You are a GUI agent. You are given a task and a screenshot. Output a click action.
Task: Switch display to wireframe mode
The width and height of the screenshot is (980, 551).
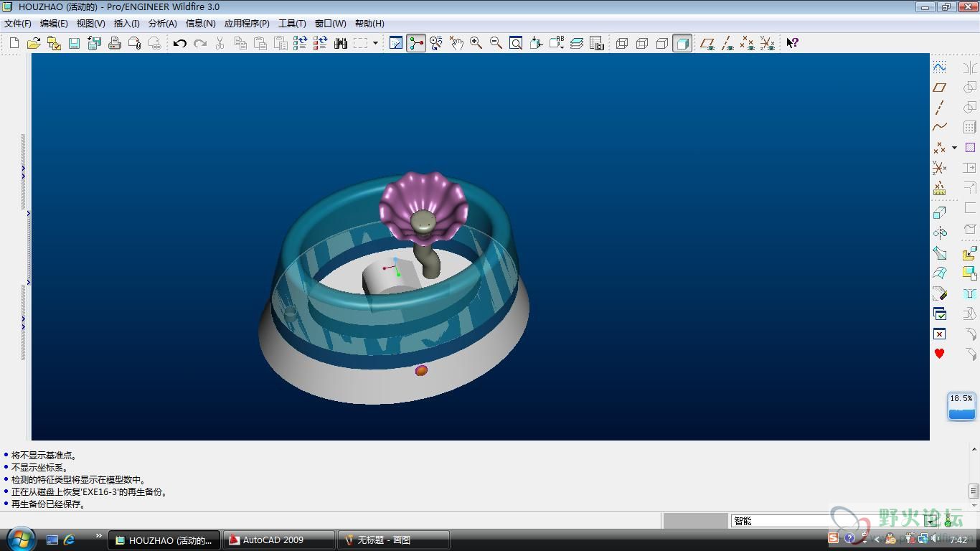pyautogui.click(x=622, y=43)
